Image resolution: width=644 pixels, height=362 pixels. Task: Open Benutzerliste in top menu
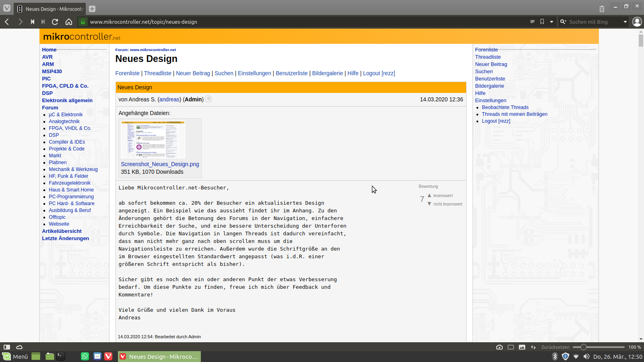291,73
